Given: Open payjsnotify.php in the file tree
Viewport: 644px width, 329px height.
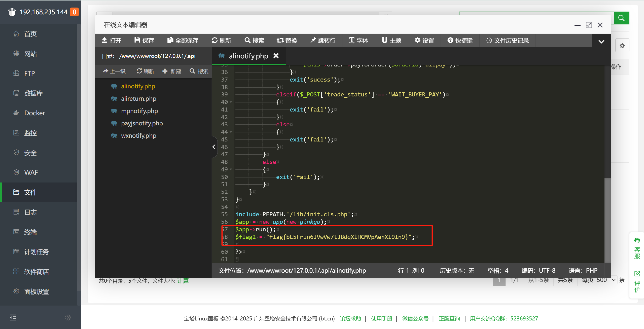Looking at the screenshot, I should click(x=142, y=123).
